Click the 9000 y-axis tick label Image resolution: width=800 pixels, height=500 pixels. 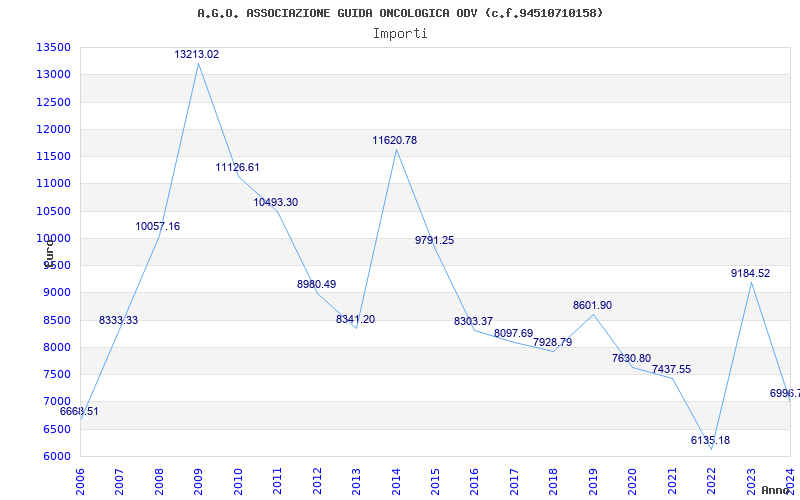(57, 293)
